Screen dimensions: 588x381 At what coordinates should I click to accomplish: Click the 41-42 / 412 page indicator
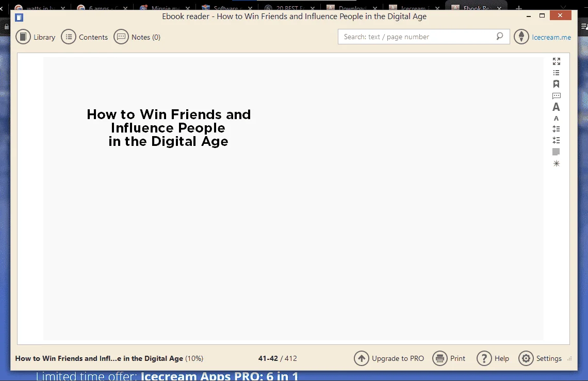[277, 358]
